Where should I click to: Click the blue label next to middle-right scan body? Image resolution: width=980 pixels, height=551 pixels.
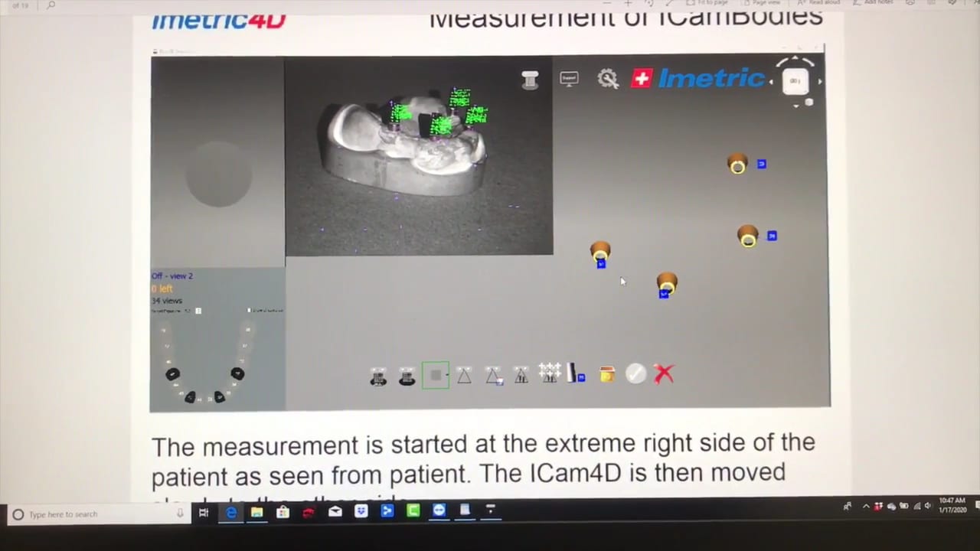click(x=772, y=236)
